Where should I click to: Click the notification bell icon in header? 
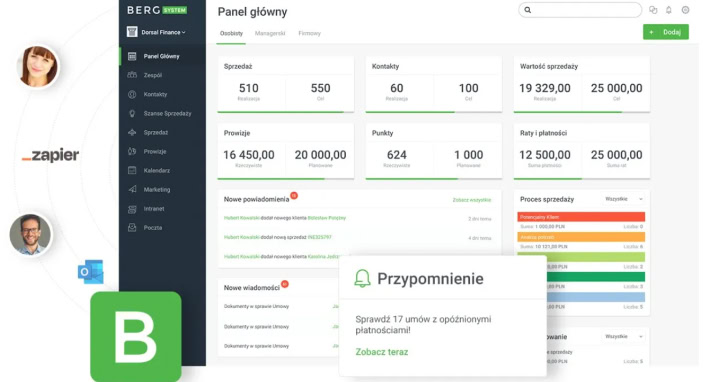click(x=669, y=10)
